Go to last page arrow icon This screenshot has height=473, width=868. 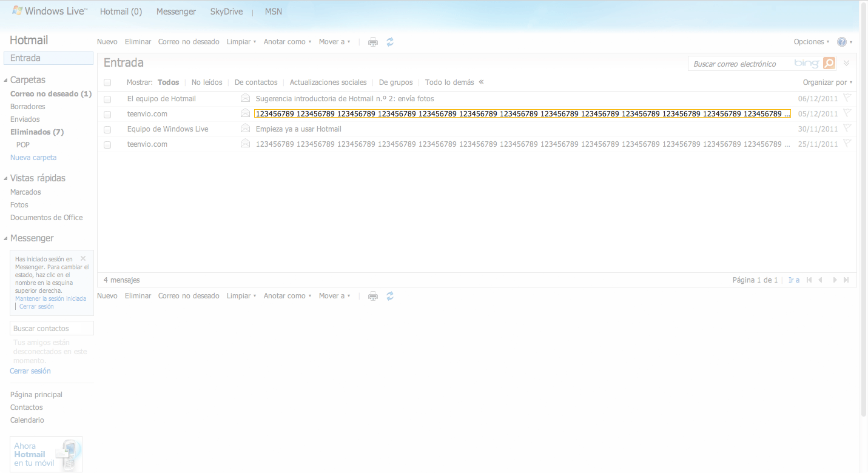(846, 280)
